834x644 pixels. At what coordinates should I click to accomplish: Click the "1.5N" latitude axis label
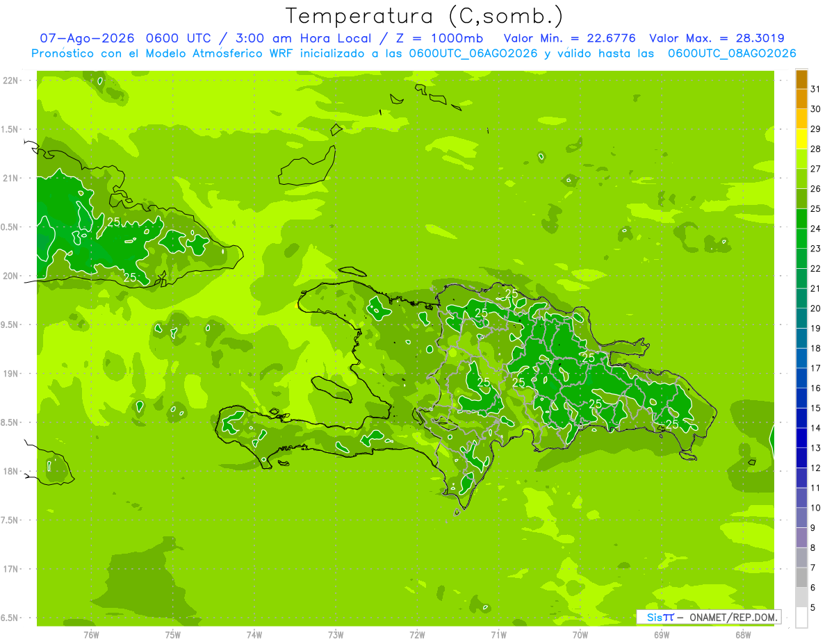[x=9, y=129]
